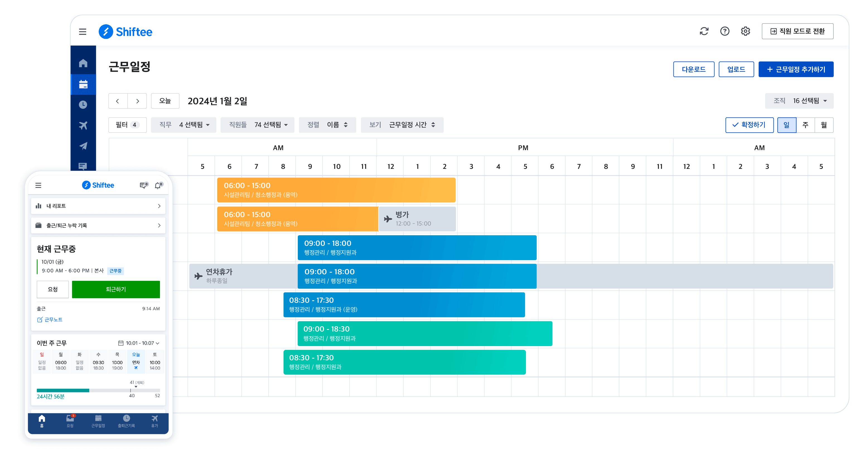Select the 근무일정 tab in mobile bottom bar
The height and width of the screenshot is (463, 868).
pyautogui.click(x=98, y=421)
